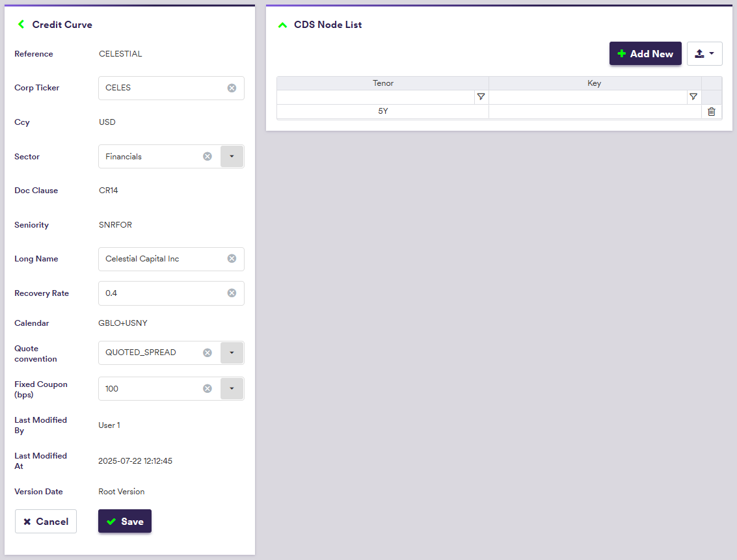Clear the Recovery Rate value
The height and width of the screenshot is (560, 737).
point(232,293)
